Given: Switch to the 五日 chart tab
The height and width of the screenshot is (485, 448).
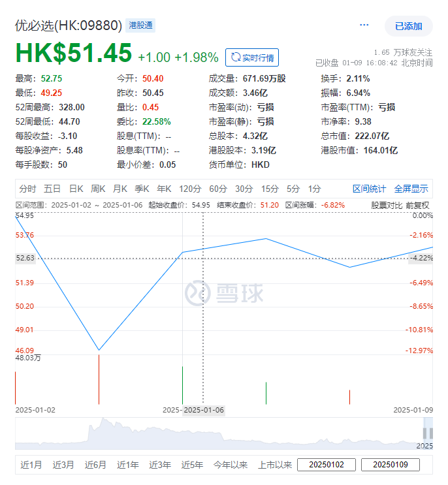Looking at the screenshot, I should (x=52, y=189).
